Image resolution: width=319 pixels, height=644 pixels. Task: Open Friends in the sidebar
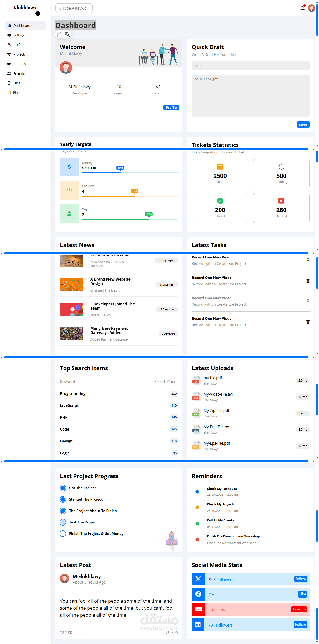pos(25,73)
